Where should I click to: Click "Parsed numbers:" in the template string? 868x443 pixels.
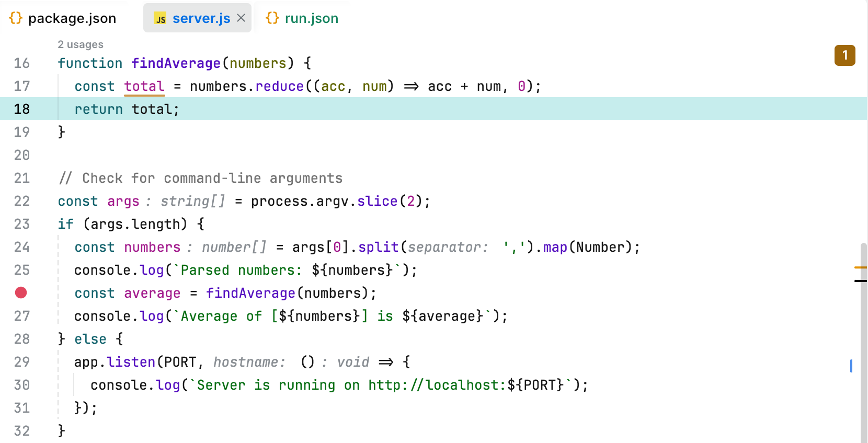[x=242, y=270]
